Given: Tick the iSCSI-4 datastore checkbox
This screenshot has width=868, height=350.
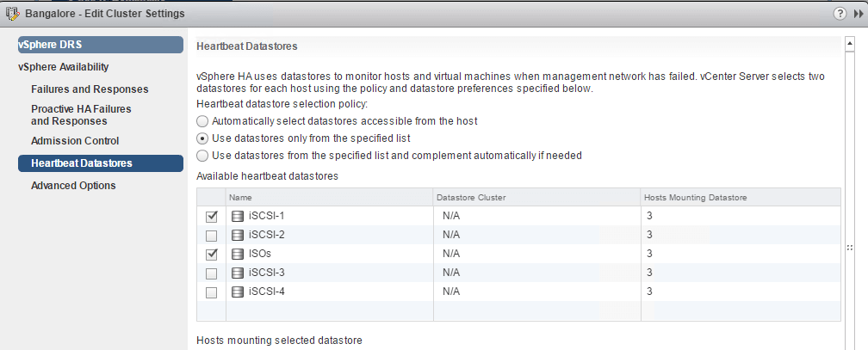Looking at the screenshot, I should (x=212, y=292).
